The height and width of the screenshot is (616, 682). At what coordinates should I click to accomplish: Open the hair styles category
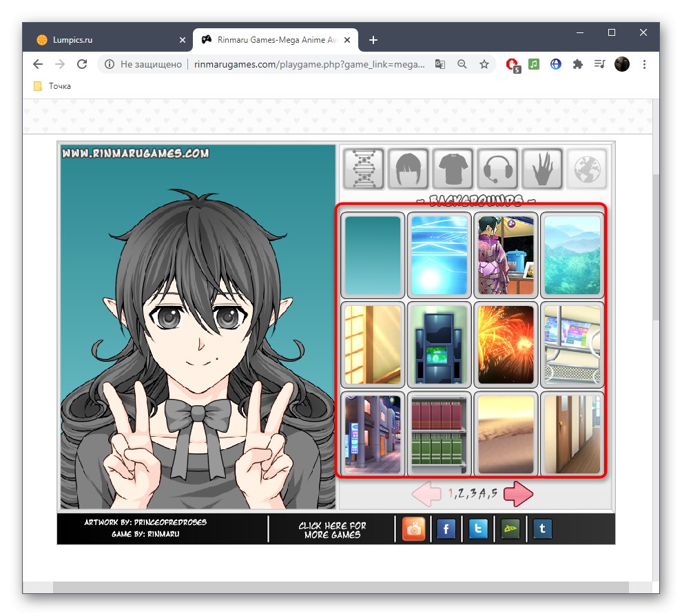point(409,169)
